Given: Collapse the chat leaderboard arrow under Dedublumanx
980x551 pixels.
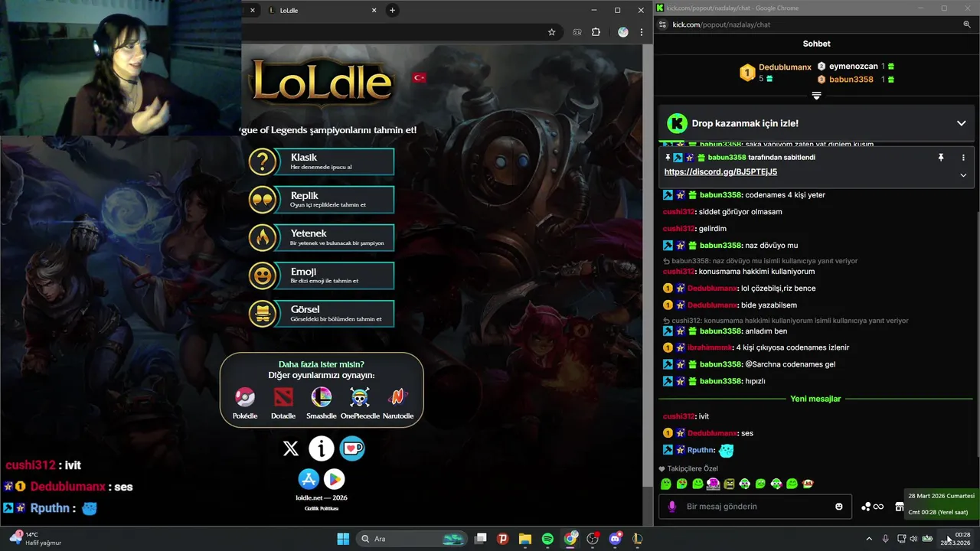Looking at the screenshot, I should click(816, 96).
